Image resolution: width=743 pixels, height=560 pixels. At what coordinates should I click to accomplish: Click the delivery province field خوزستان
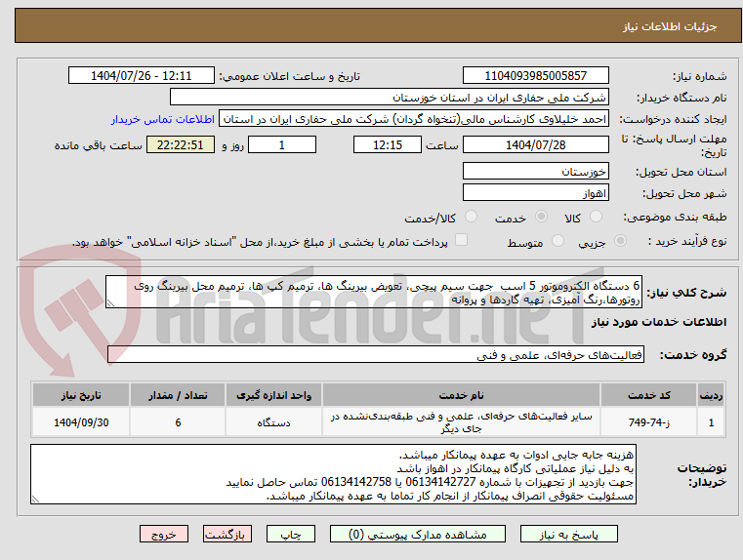(535, 171)
